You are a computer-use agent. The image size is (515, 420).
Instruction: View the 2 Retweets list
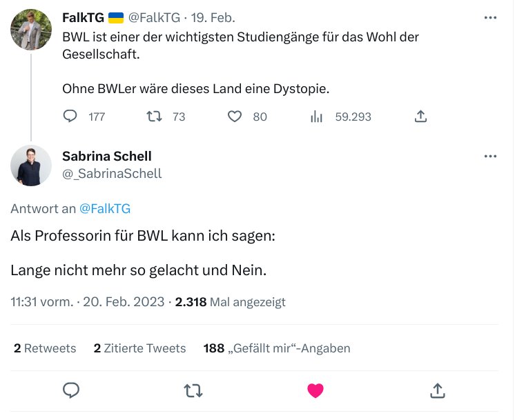[45, 348]
